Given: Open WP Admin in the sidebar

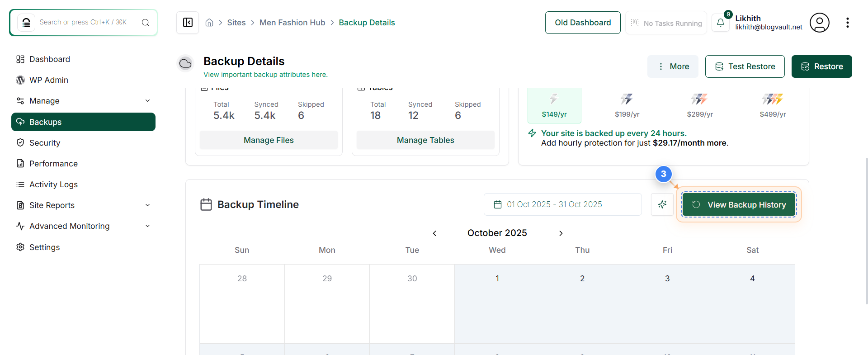Looking at the screenshot, I should point(83,80).
